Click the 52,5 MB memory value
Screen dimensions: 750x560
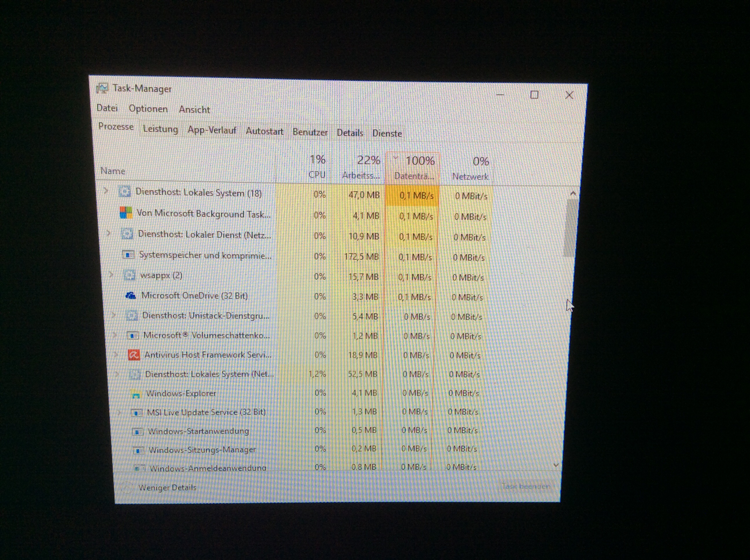pos(363,374)
